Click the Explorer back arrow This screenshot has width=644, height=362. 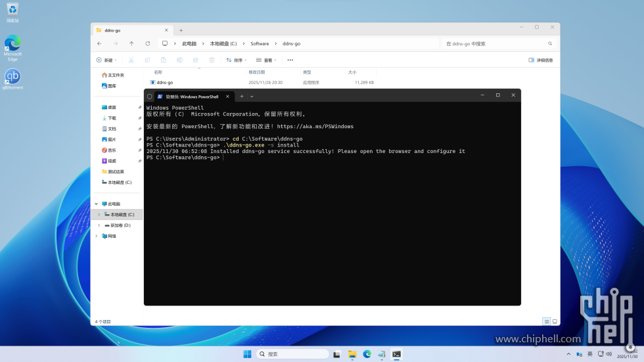coord(99,43)
